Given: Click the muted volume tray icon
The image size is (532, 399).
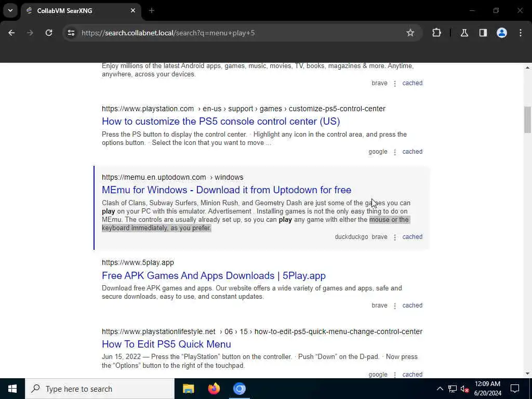Looking at the screenshot, I should tap(465, 389).
